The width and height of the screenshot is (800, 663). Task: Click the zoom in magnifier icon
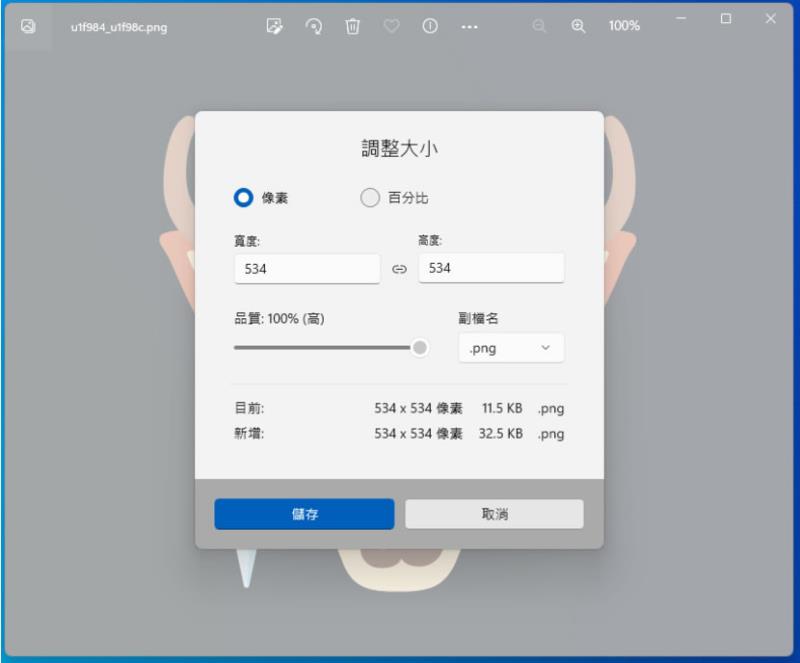pos(578,26)
